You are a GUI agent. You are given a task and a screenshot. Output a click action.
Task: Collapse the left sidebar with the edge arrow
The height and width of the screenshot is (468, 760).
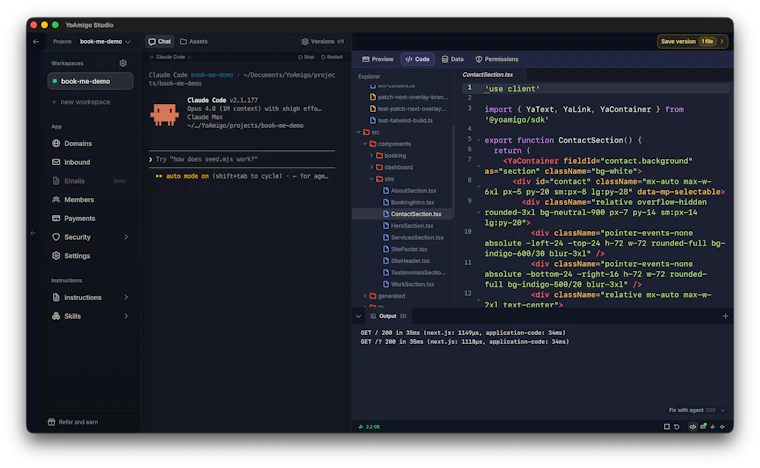(33, 233)
